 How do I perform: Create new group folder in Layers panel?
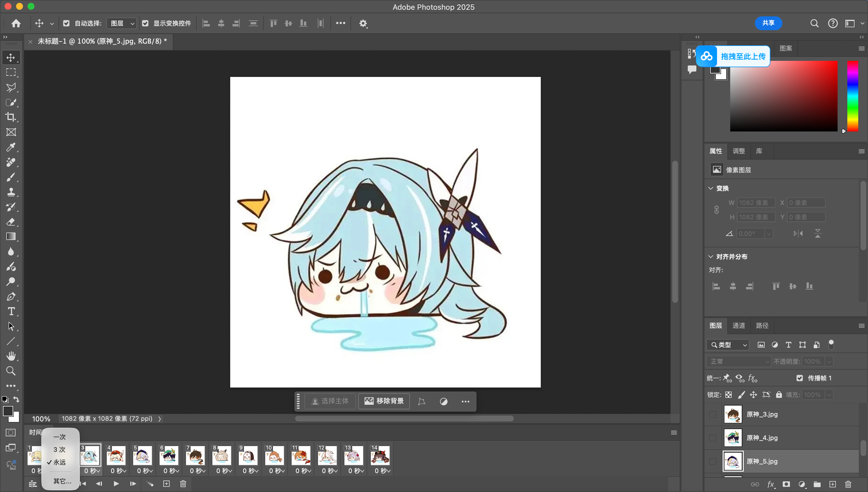(817, 484)
